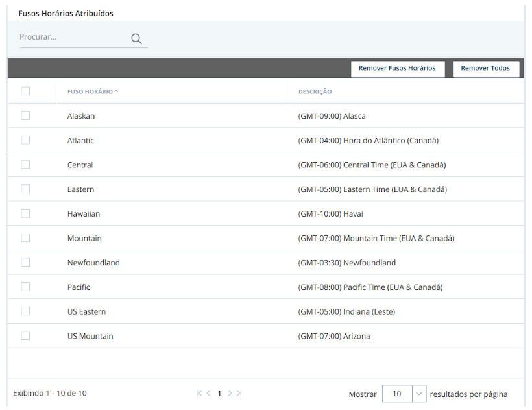532x410 pixels.
Task: Open the results per page dropdown
Action: click(x=419, y=394)
